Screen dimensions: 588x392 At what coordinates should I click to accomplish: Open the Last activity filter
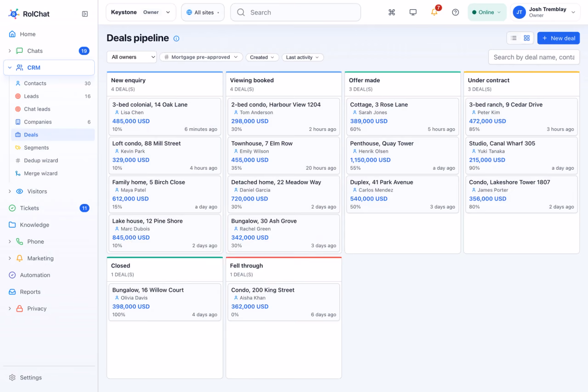(x=303, y=57)
